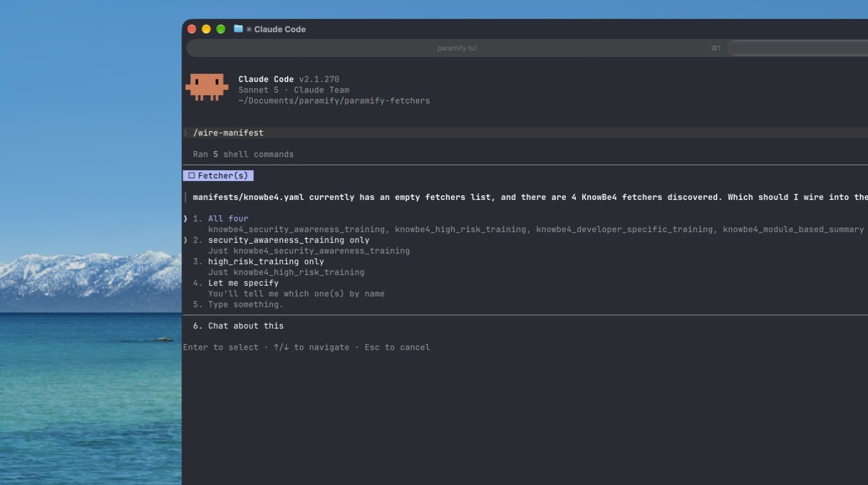Click the '/wire-manifest' command line

228,133
